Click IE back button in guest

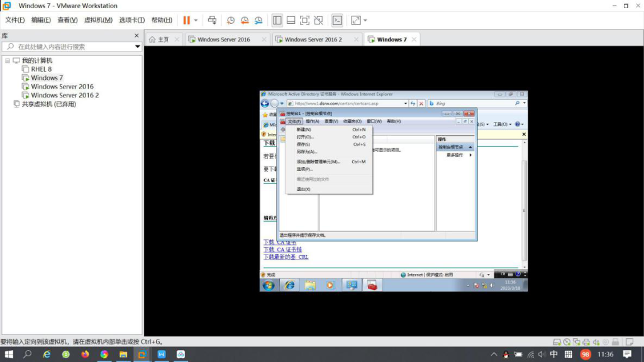click(265, 104)
